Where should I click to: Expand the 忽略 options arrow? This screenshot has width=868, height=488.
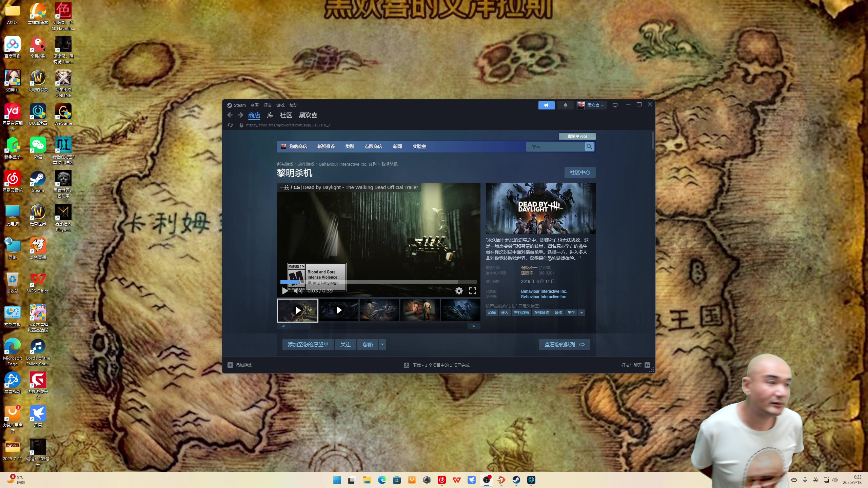(382, 344)
